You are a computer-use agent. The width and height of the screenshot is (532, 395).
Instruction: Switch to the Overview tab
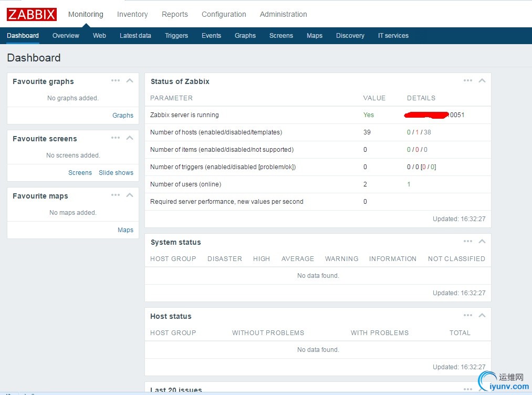tap(66, 36)
